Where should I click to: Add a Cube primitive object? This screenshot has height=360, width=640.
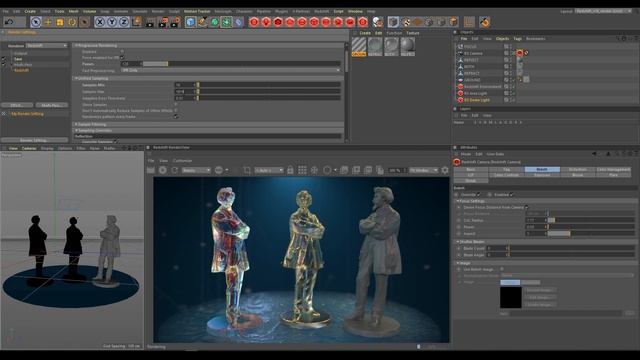pyautogui.click(x=190, y=22)
